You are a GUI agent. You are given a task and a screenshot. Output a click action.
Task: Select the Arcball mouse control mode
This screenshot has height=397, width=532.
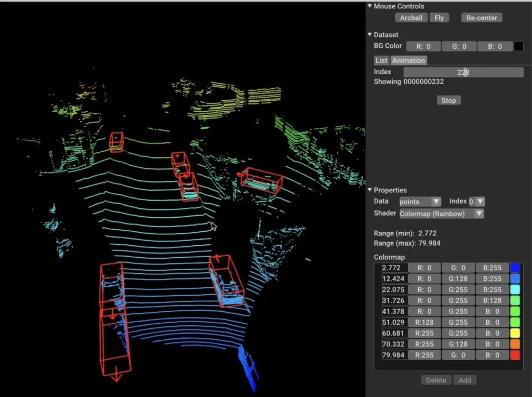click(411, 17)
